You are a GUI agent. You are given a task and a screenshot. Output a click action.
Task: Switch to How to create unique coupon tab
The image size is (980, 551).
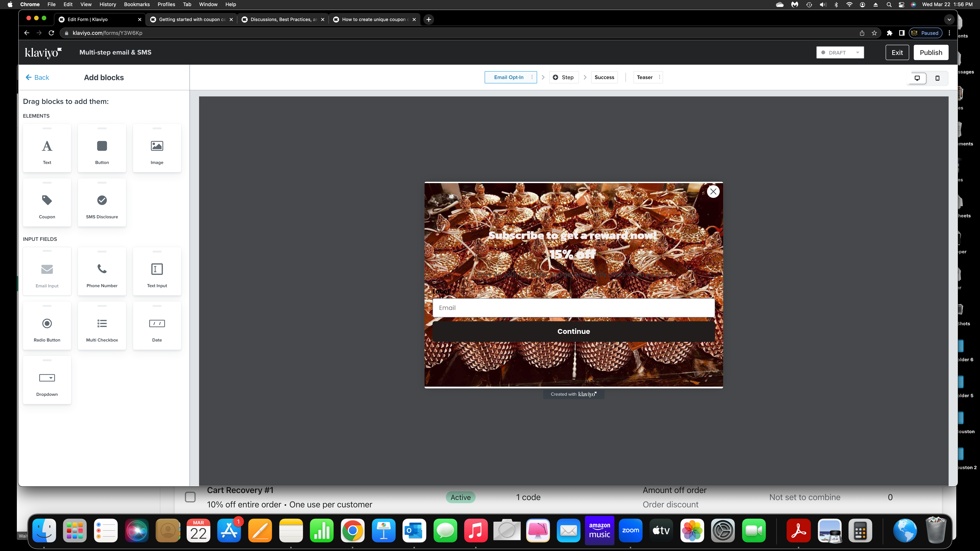[374, 19]
